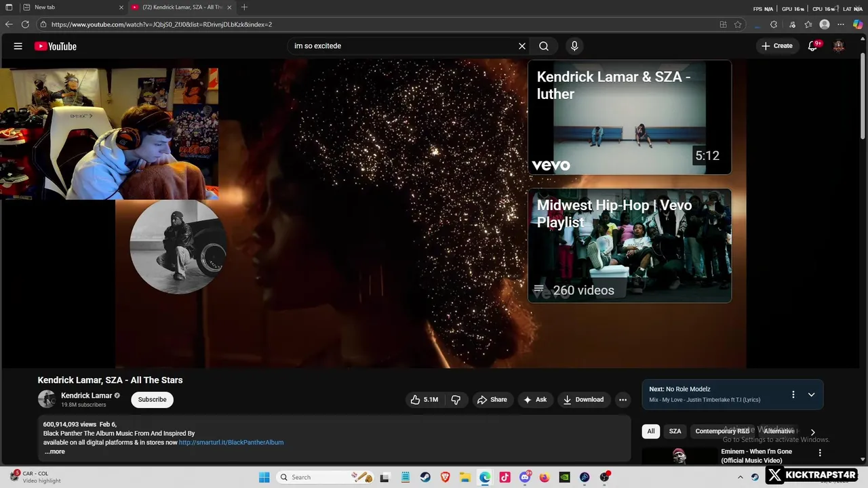Select the All filter chip
The width and height of the screenshot is (868, 488).
point(651,431)
